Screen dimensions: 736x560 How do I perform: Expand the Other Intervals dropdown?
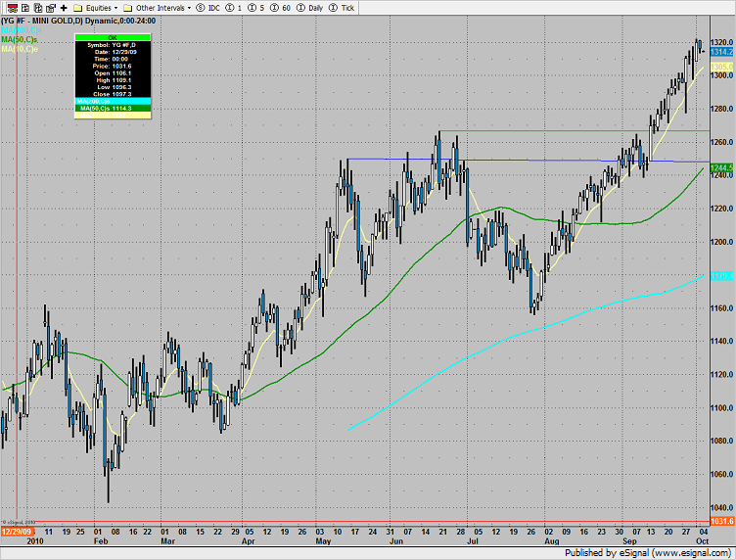coord(189,8)
